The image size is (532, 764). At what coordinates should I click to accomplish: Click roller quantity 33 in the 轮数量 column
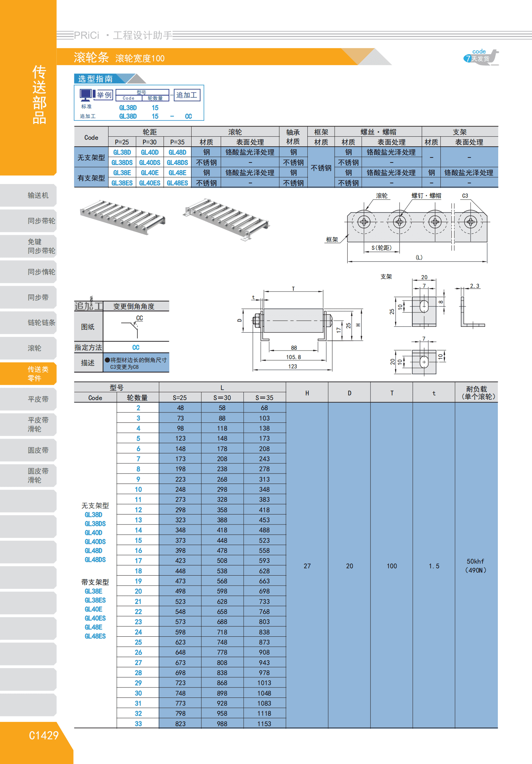pyautogui.click(x=138, y=724)
